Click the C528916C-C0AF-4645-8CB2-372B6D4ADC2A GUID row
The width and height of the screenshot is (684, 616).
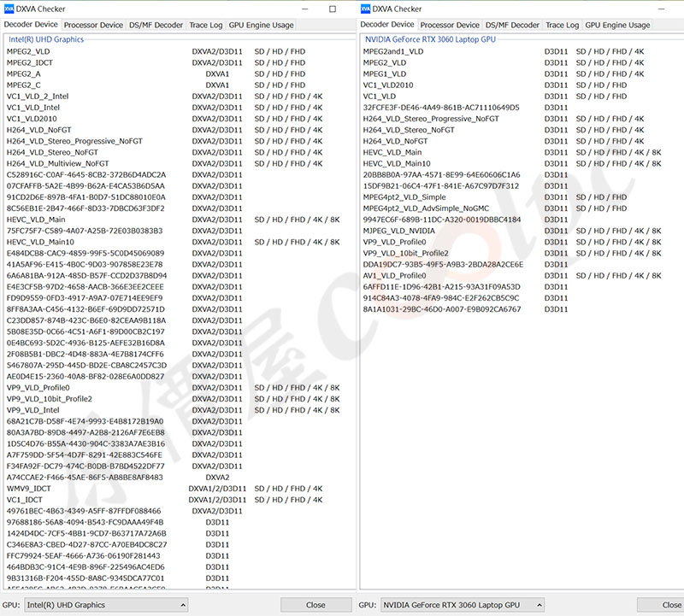coord(124,175)
